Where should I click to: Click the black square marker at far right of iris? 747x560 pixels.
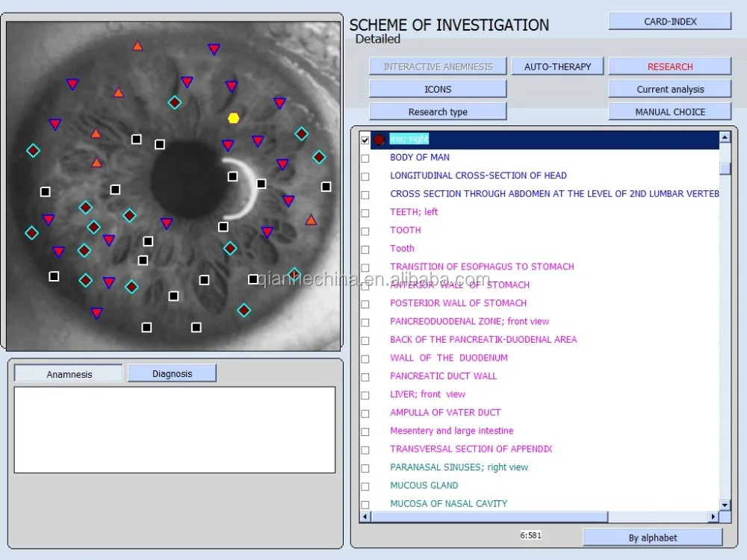(326, 187)
